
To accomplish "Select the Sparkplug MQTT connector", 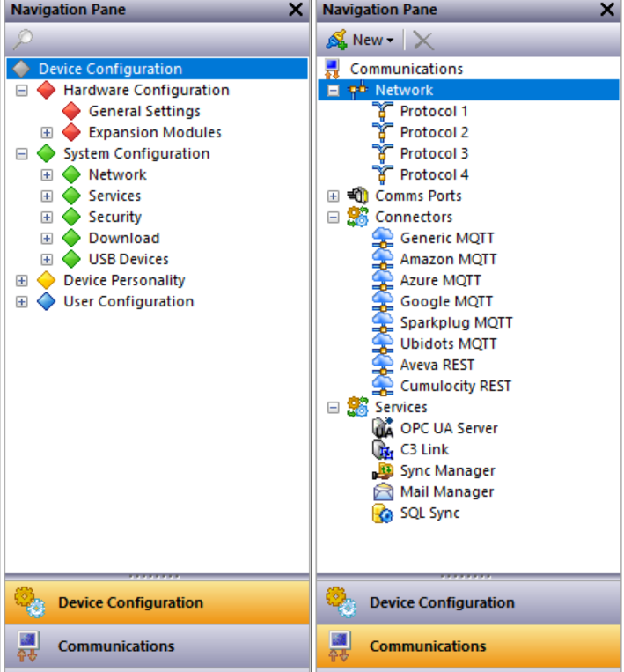I will coord(456,323).
